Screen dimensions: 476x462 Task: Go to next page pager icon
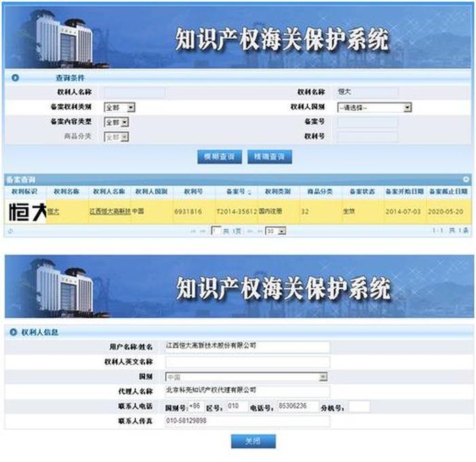(x=250, y=231)
